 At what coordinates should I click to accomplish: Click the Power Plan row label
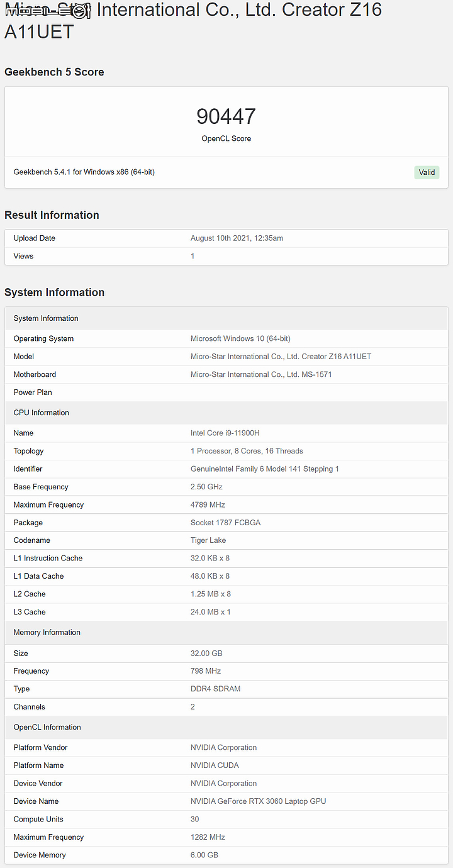(33, 392)
